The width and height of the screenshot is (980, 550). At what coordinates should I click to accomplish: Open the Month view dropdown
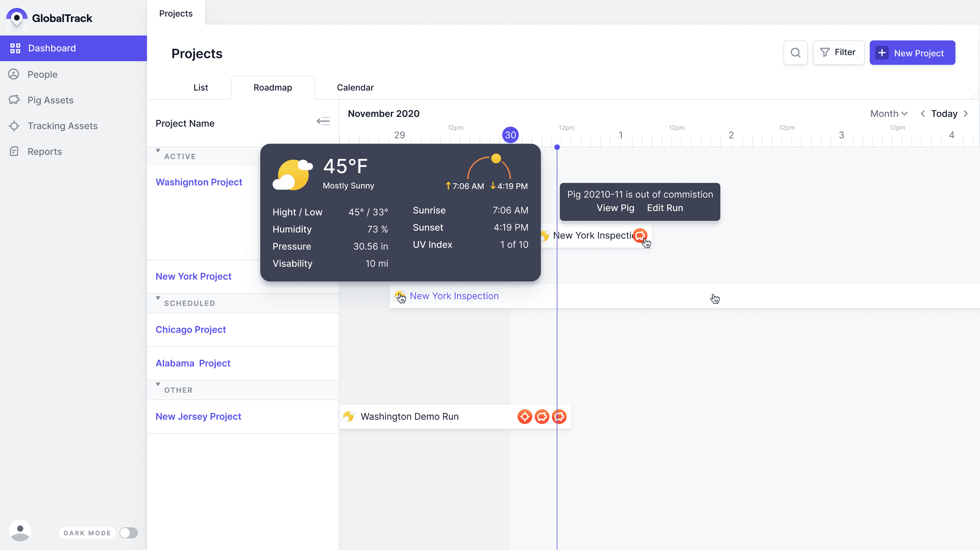pyautogui.click(x=889, y=114)
